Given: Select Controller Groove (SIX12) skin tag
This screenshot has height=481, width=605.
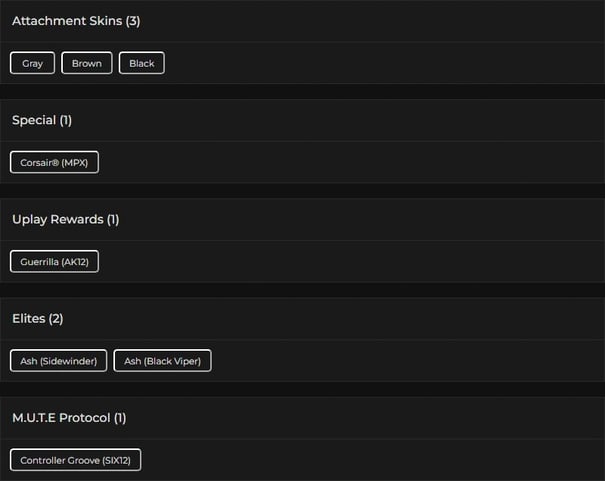Looking at the screenshot, I should 76,460.
